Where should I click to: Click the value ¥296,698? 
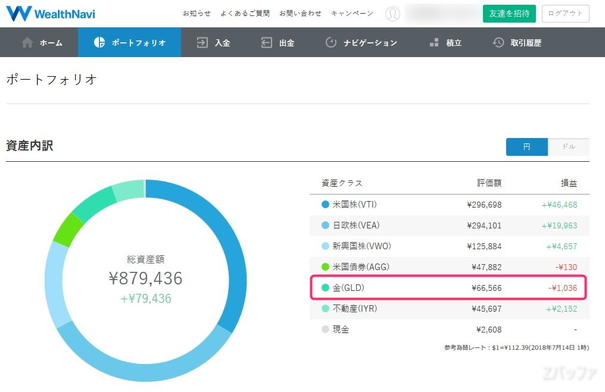[484, 205]
